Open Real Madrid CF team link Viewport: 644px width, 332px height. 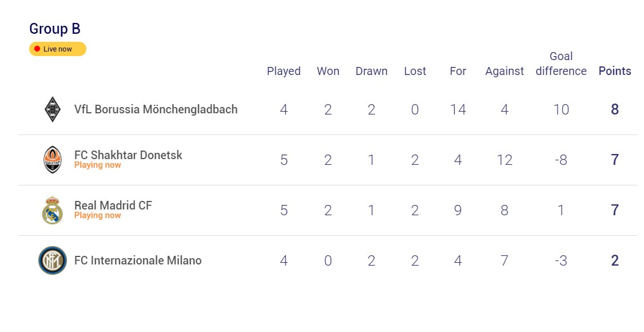pos(113,205)
